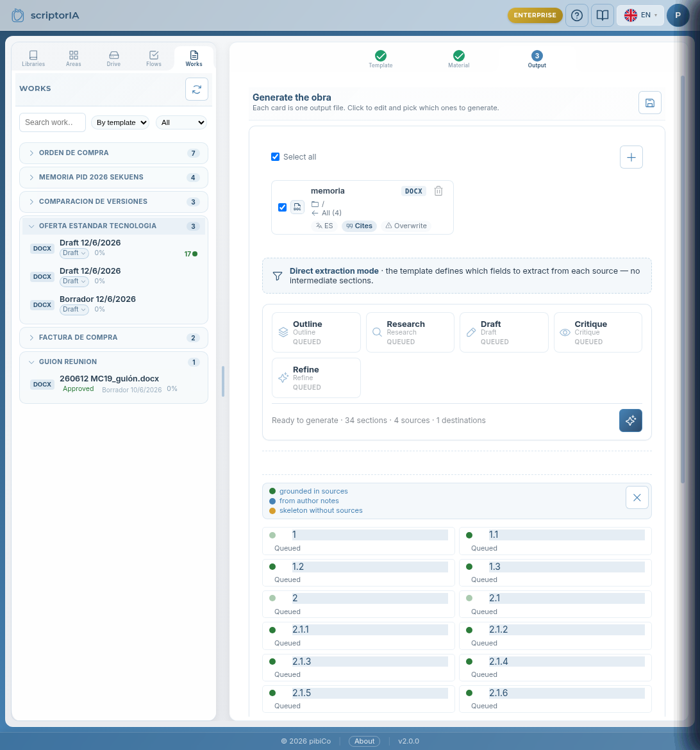Click the green grounded in sources dot
700x750 pixels.
(x=272, y=491)
